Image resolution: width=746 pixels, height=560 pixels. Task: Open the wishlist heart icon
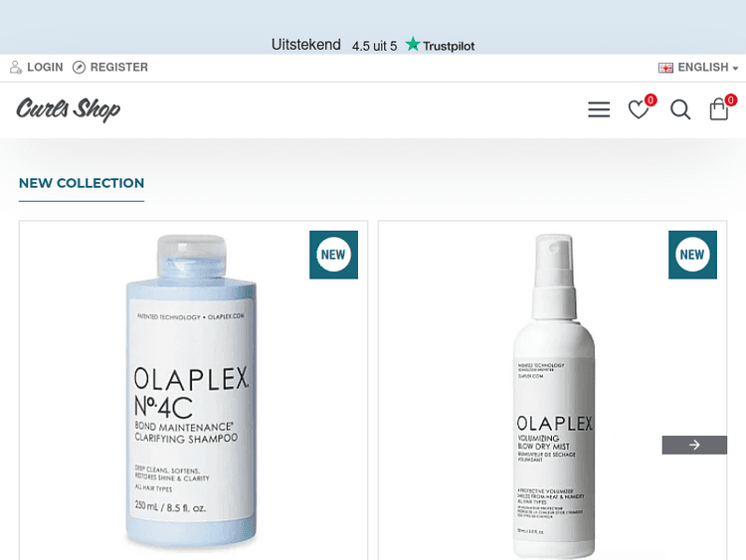639,109
